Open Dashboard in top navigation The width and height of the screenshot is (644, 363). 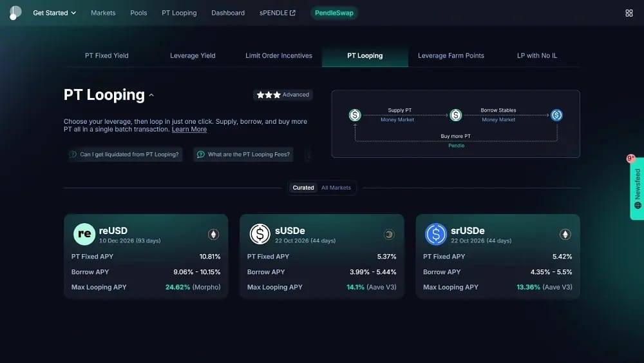(228, 13)
